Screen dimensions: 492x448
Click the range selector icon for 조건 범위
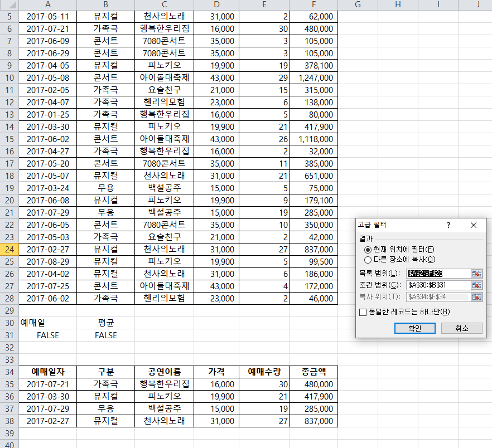click(476, 285)
